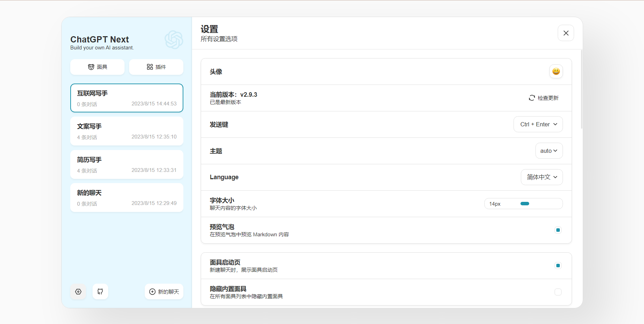Viewport: 644px width, 324px height.
Task: Open the 主题 auto theme dropdown
Action: pos(549,151)
